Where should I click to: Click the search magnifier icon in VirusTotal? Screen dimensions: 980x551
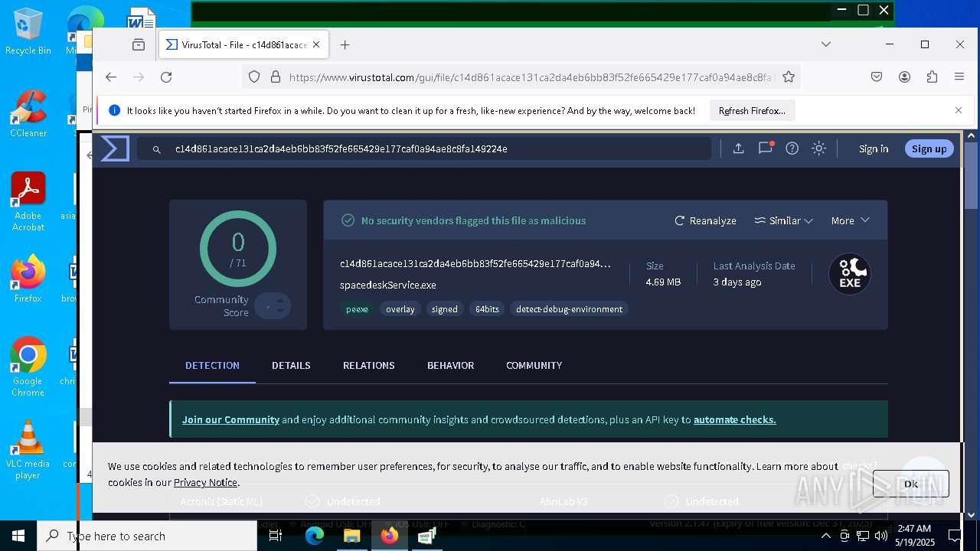pyautogui.click(x=157, y=149)
